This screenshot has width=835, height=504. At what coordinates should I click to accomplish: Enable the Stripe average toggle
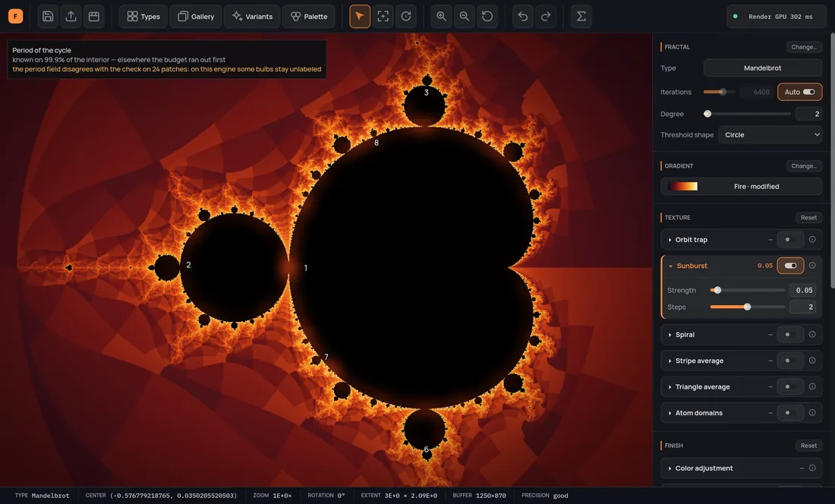tap(790, 361)
